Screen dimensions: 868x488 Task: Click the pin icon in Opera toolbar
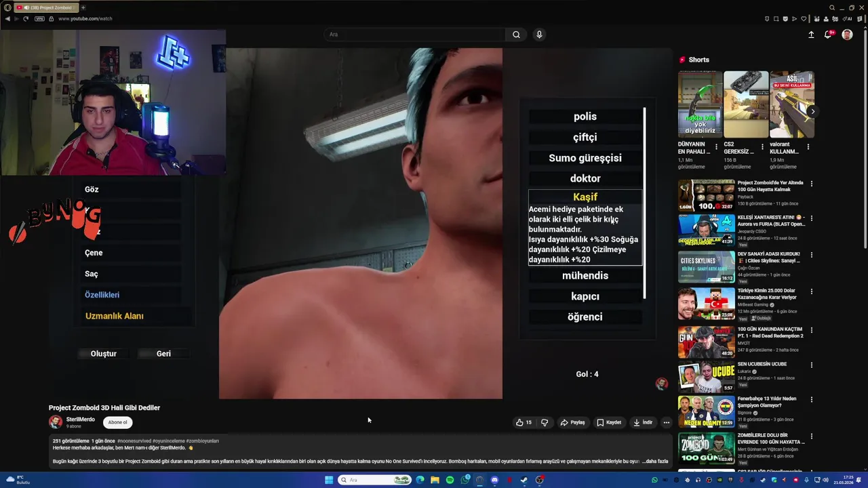point(767,18)
